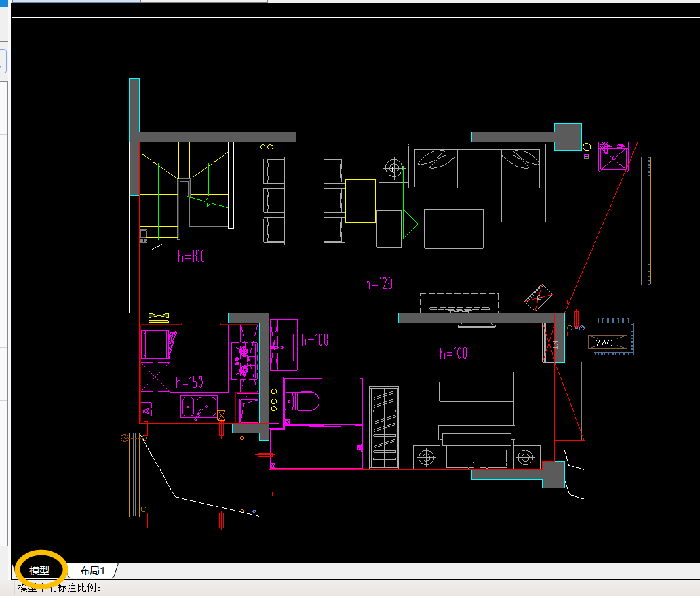This screenshot has width=700, height=596.
Task: Select the bathroom washbasin symbol
Action: point(284,345)
